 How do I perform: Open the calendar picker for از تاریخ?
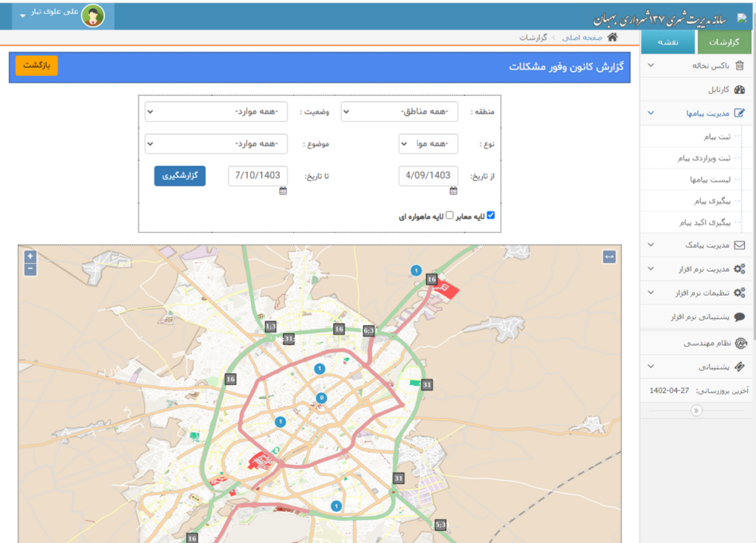(454, 191)
